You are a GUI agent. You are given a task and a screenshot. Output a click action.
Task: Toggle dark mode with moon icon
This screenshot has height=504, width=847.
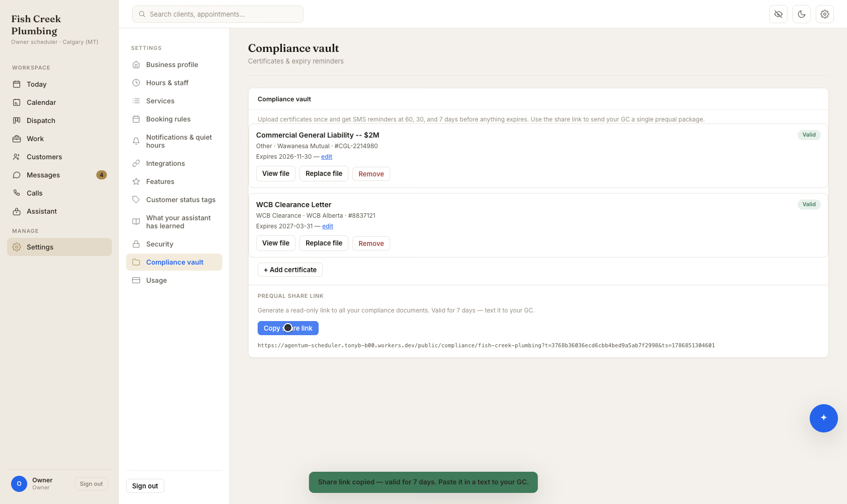(x=802, y=14)
